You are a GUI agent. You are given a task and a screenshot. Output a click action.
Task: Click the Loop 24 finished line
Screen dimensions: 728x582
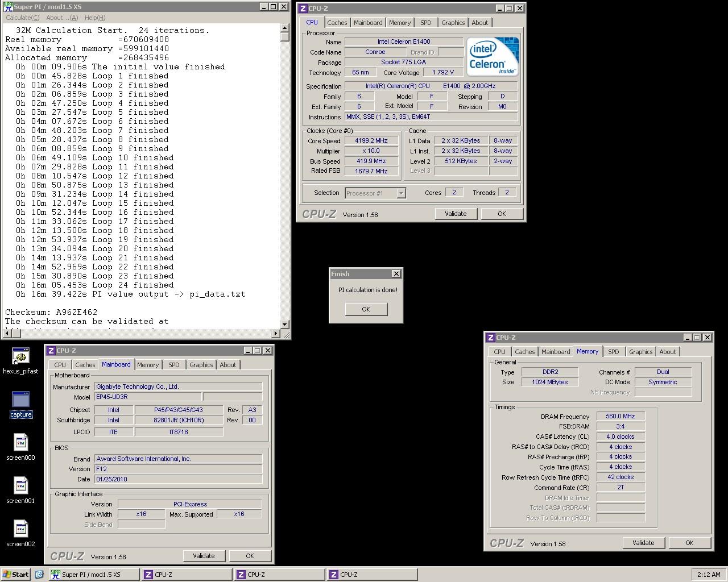(95, 285)
